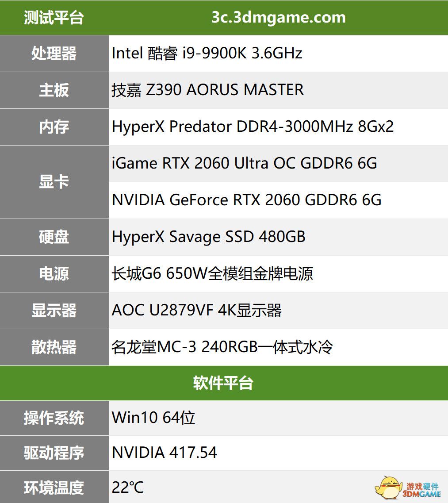Viewport: 448px width, 503px height.
Task: Select the 主板 label cell
Action: pyautogui.click(x=54, y=90)
